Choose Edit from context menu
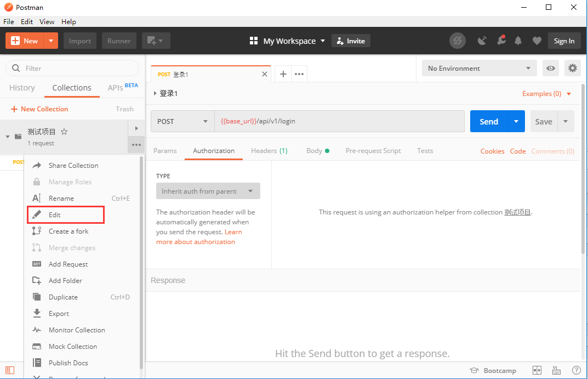 coord(66,214)
